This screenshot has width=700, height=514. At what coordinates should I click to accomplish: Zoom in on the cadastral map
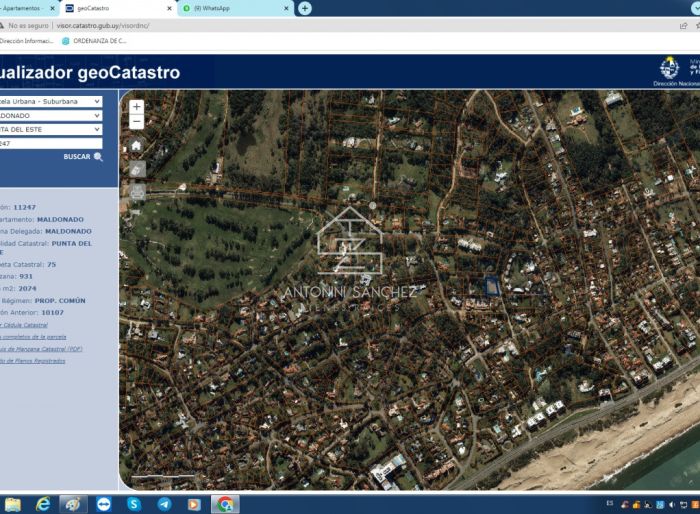(137, 106)
